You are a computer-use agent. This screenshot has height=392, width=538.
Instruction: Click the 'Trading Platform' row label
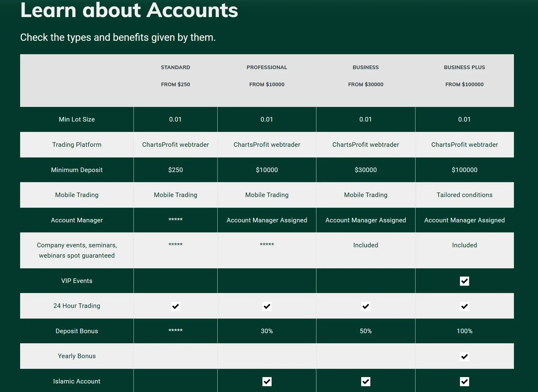[77, 145]
